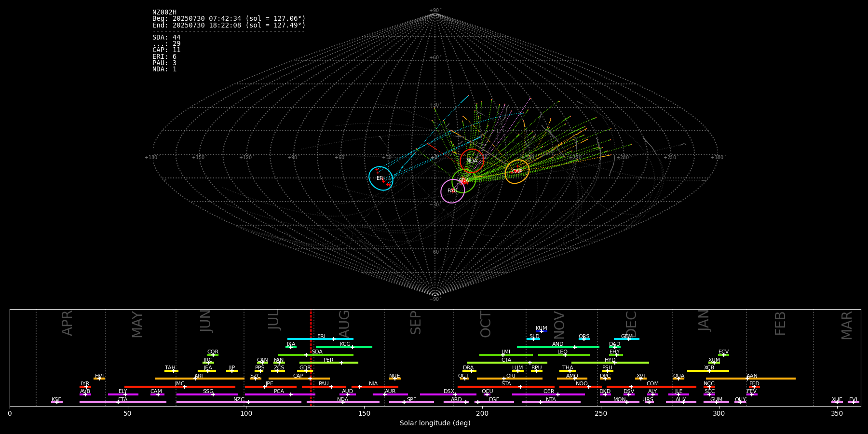The height and width of the screenshot is (434, 868).
Task: Click the JMC shower bar on timeline
Action: [180, 387]
